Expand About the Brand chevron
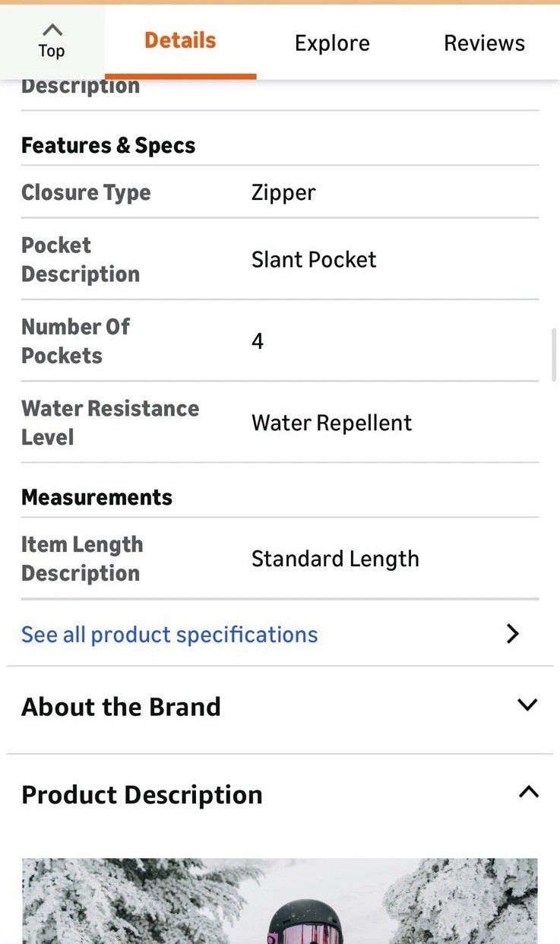The width and height of the screenshot is (560, 944). pyautogui.click(x=527, y=705)
